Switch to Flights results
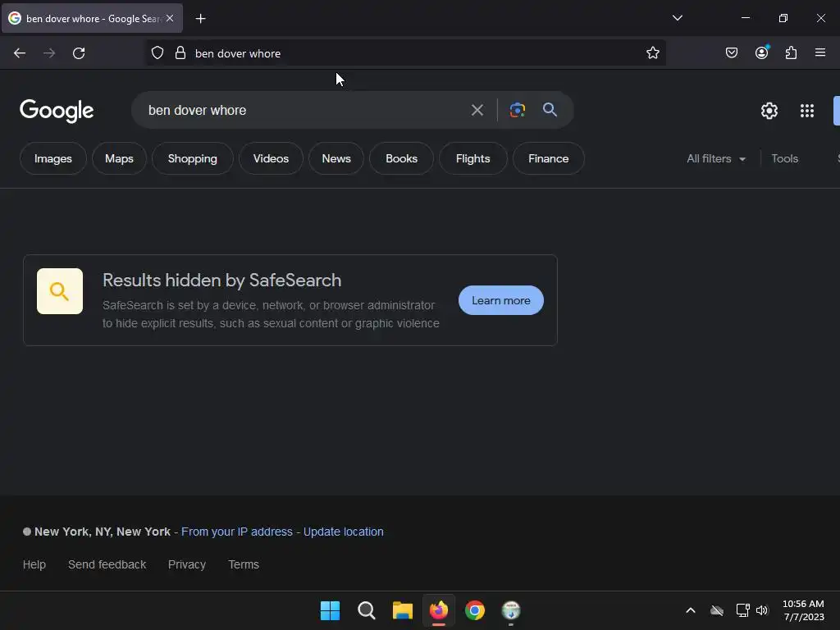The image size is (840, 630). (x=472, y=158)
